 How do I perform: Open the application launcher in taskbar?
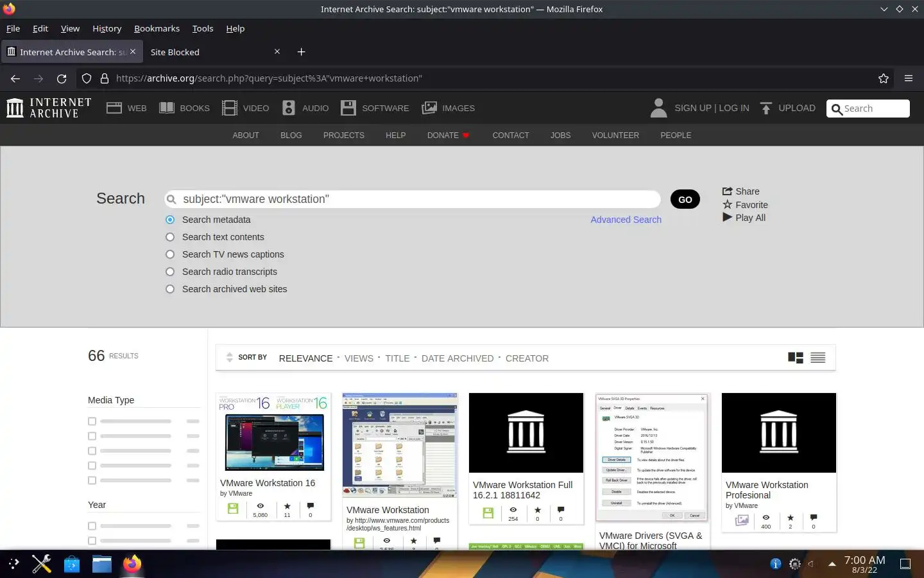(x=13, y=564)
